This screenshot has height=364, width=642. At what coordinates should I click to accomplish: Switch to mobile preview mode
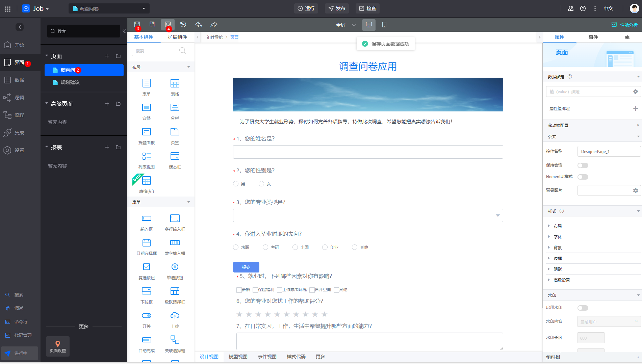click(384, 25)
